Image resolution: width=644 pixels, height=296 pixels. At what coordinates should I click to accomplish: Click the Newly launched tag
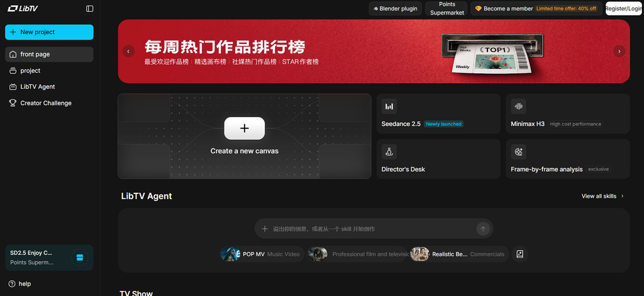pos(443,123)
